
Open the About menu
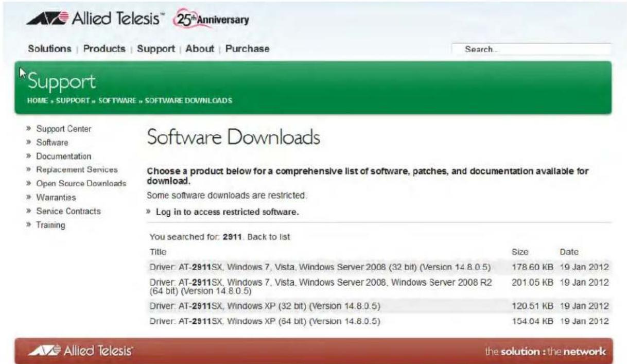click(x=200, y=48)
